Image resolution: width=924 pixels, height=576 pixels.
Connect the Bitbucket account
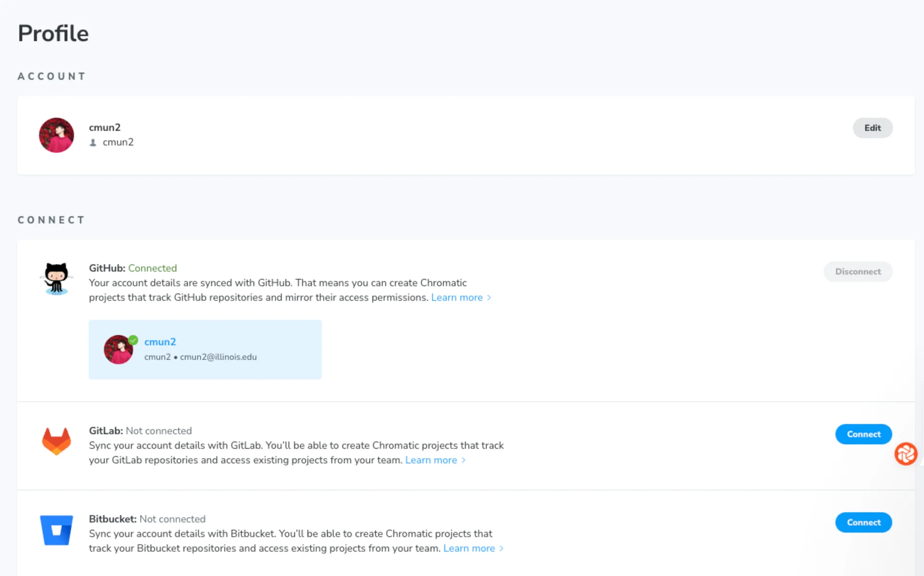pyautogui.click(x=863, y=522)
